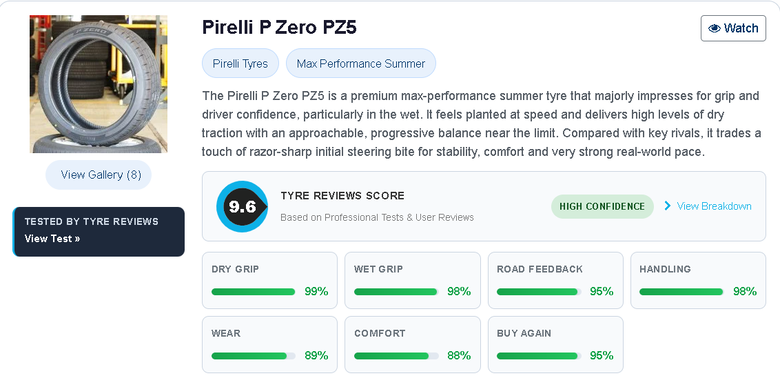Select the Max Performance Summer tag
The image size is (780, 387).
pos(361,64)
